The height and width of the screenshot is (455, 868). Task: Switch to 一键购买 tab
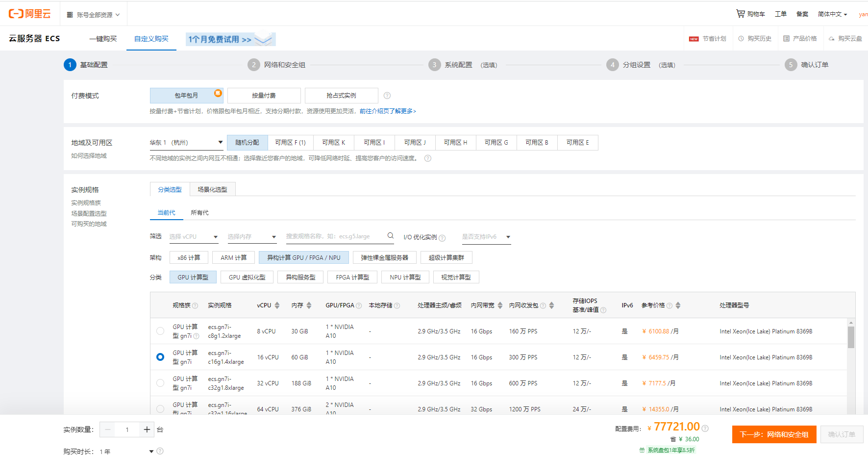click(x=103, y=39)
